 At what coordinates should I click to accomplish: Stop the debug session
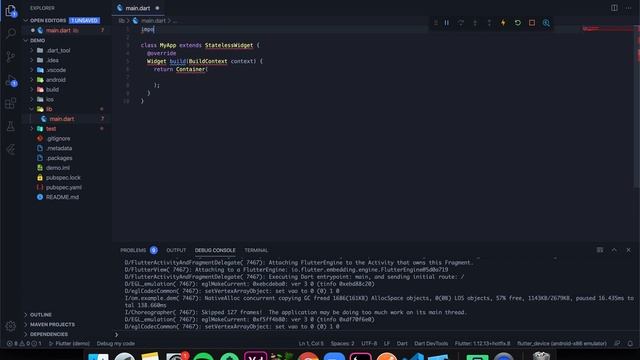point(532,23)
